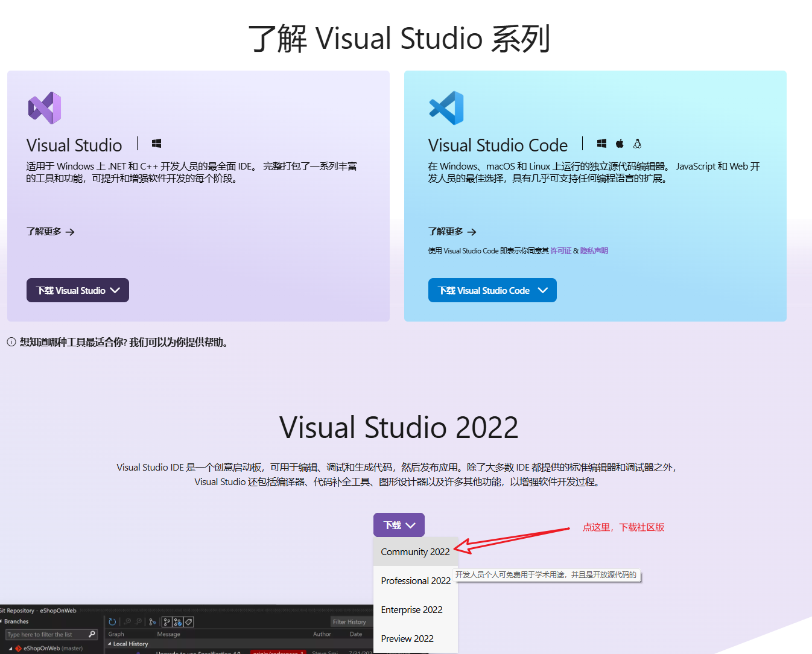Open the 许可证 license link
The height and width of the screenshot is (654, 812).
(560, 251)
